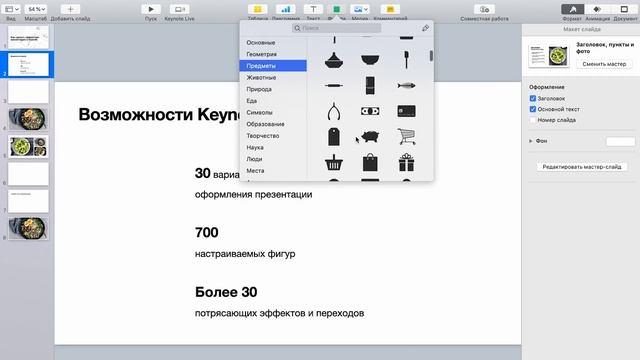This screenshot has width=640, height=360.
Task: Click the shapes list scrollbar
Action: (x=431, y=56)
